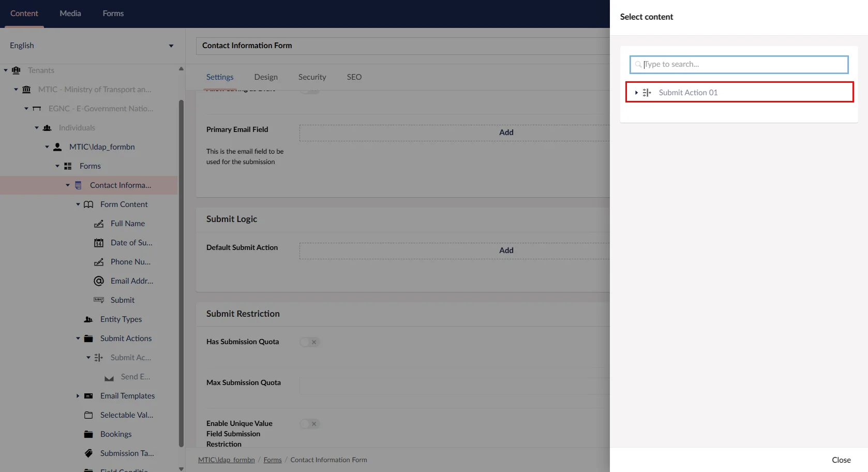Open the Forms breadcrumb link
The height and width of the screenshot is (472, 868).
(273, 460)
